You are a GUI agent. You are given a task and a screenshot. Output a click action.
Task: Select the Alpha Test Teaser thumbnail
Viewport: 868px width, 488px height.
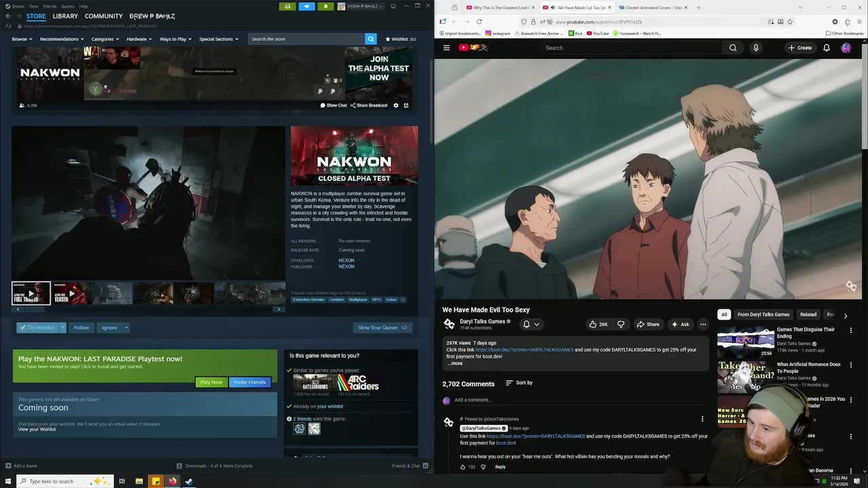(71, 293)
